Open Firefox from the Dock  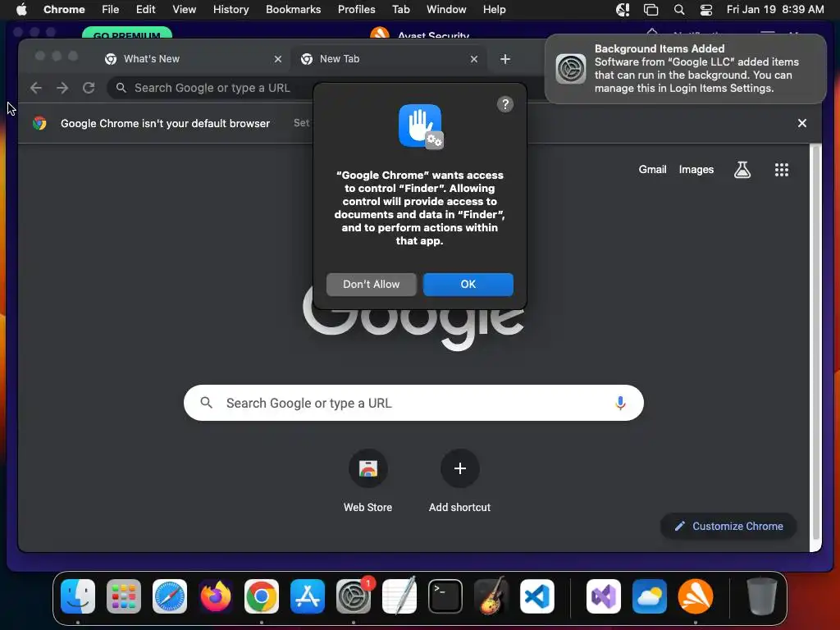pos(216,596)
